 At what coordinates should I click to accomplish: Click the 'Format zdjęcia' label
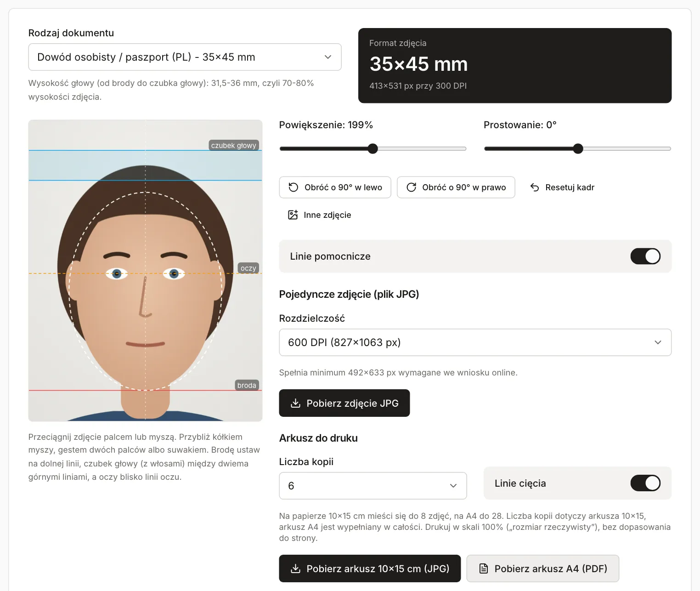pos(398,43)
